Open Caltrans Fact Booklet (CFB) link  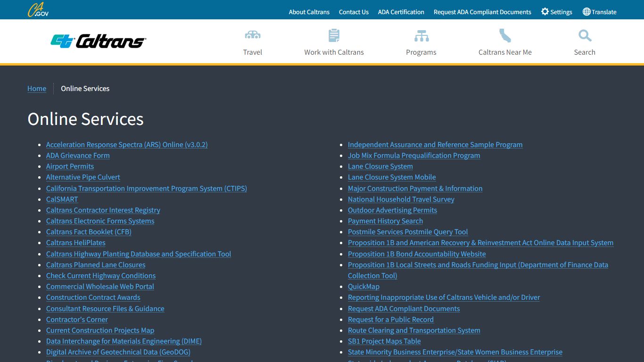[89, 232]
